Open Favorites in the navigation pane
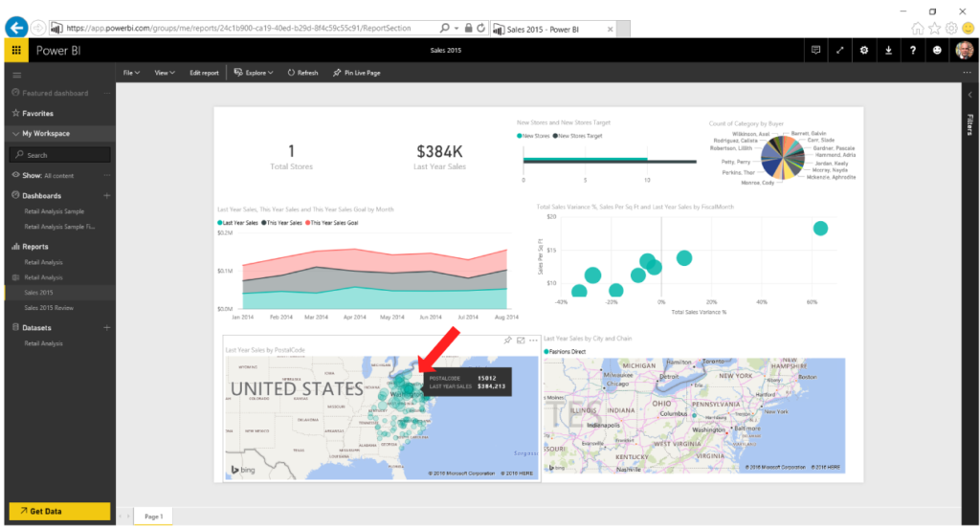980x528 pixels. (37, 114)
